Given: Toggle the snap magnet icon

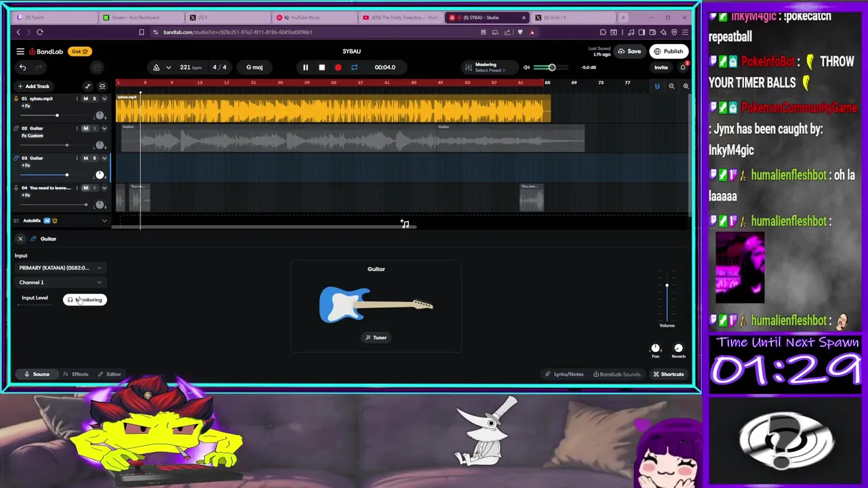Looking at the screenshot, I should (656, 86).
